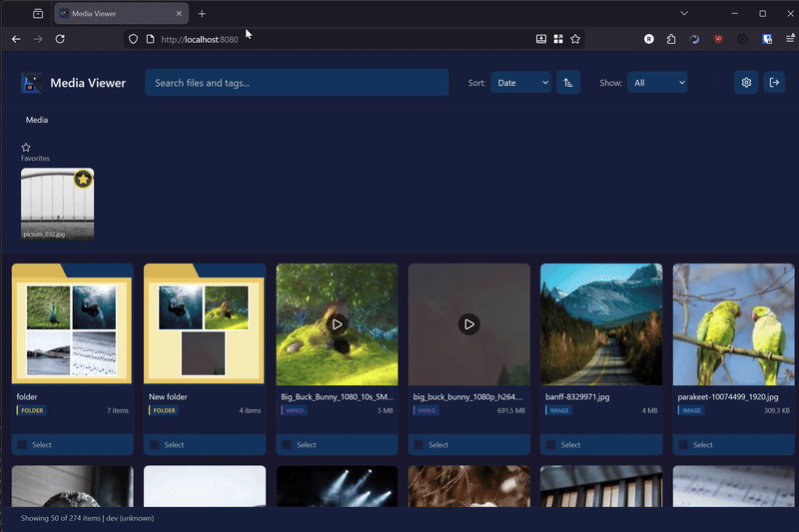Click the FOLDER tag under New folder
Image resolution: width=799 pixels, height=532 pixels.
coord(164,410)
